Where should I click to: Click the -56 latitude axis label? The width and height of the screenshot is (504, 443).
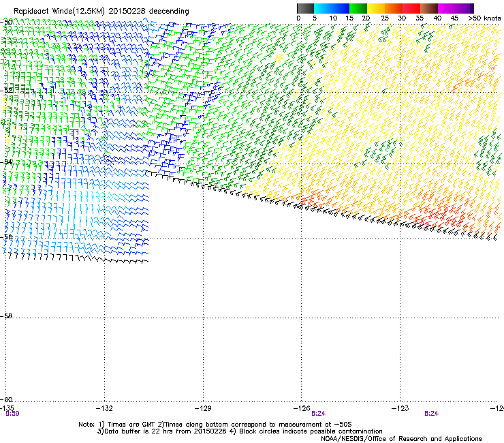coord(6,237)
